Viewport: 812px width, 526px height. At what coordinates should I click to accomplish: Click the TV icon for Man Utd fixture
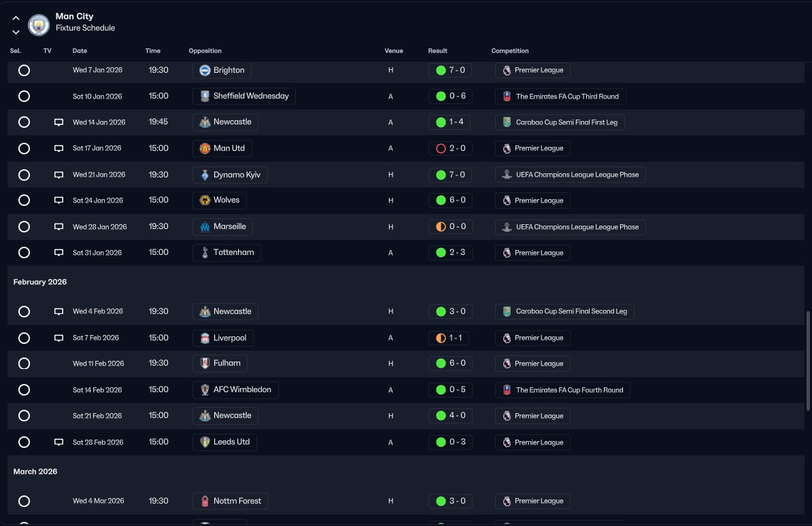[x=59, y=149]
